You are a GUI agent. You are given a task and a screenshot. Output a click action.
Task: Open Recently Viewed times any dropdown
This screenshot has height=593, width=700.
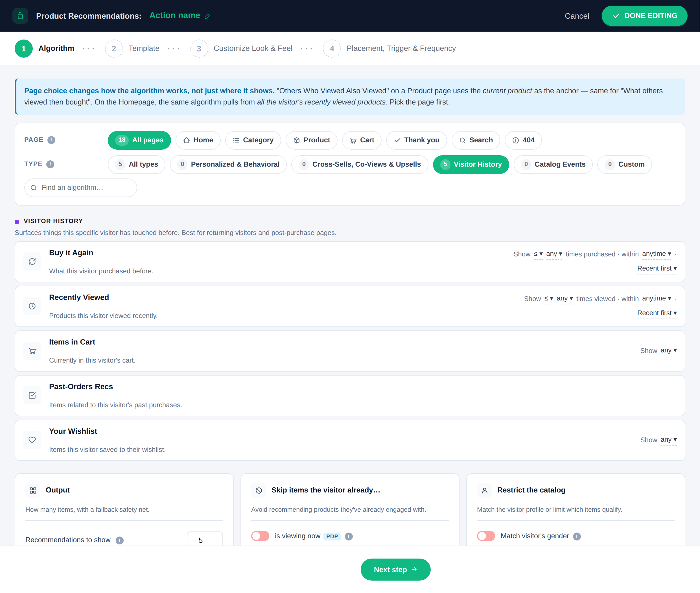pyautogui.click(x=565, y=298)
